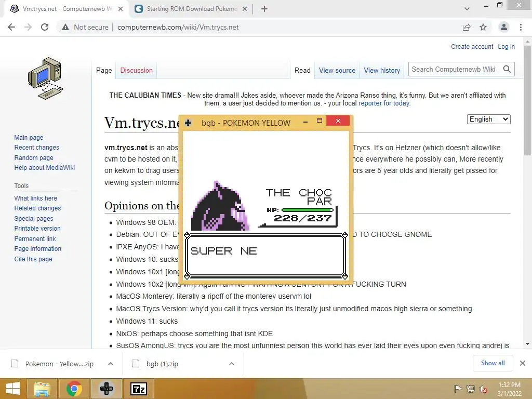532x399 pixels.
Task: Click the bgb (1).zip file icon
Action: coord(136,363)
